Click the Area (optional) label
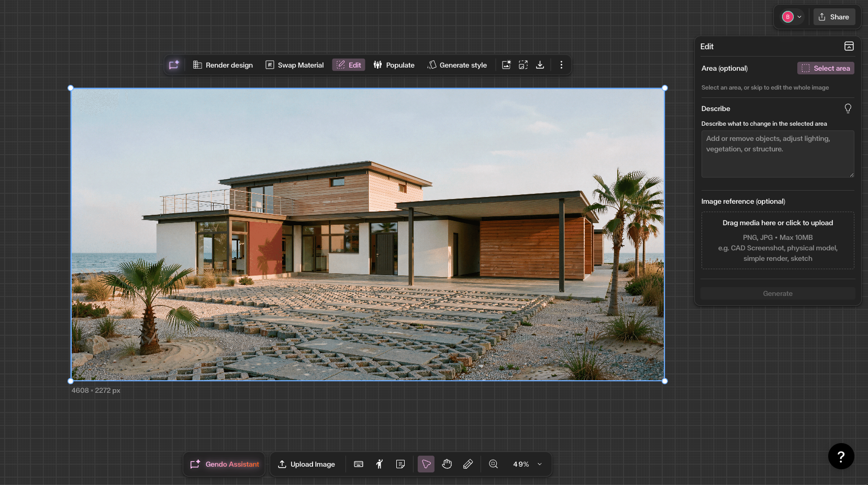The height and width of the screenshot is (485, 868). (725, 68)
